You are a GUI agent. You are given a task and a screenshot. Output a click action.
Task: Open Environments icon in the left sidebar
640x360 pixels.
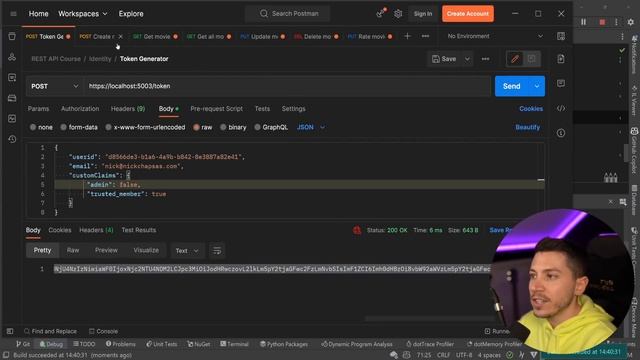click(x=12, y=77)
